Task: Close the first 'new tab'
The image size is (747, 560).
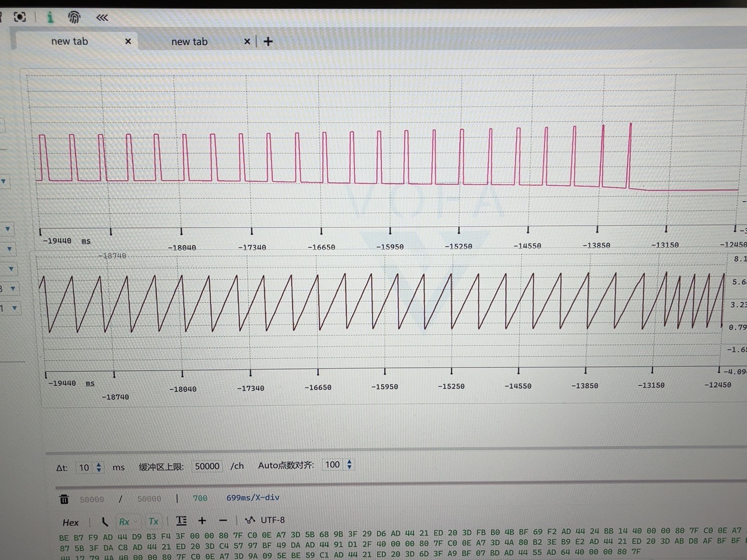Action: point(128,41)
